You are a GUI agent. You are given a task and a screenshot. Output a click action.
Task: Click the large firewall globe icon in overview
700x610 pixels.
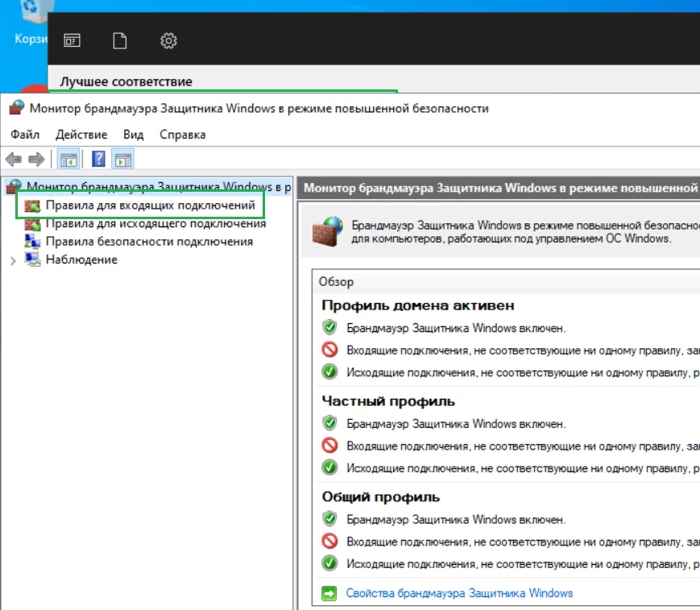(x=328, y=231)
